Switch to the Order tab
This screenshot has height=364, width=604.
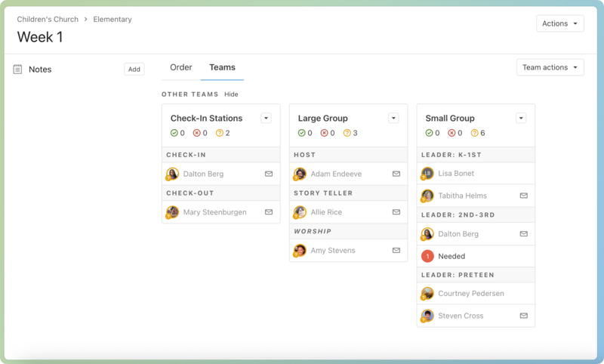tap(181, 68)
